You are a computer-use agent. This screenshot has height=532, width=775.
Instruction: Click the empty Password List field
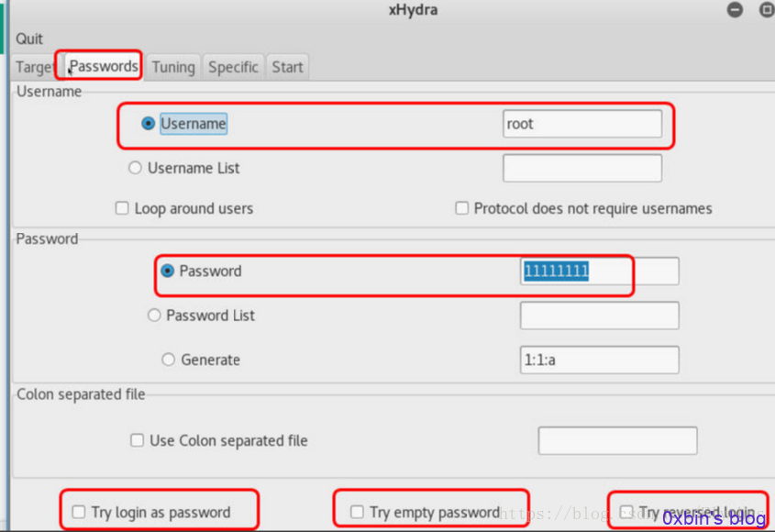600,316
